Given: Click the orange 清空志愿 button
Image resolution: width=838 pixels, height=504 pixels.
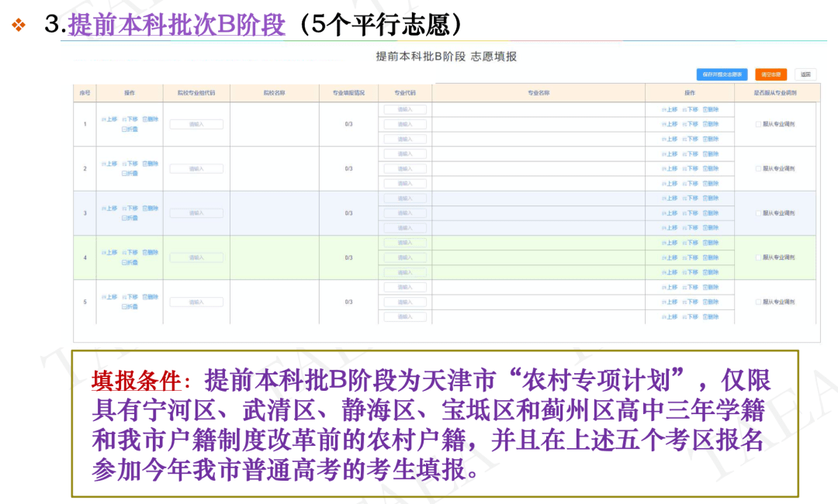Looking at the screenshot, I should click(x=770, y=74).
